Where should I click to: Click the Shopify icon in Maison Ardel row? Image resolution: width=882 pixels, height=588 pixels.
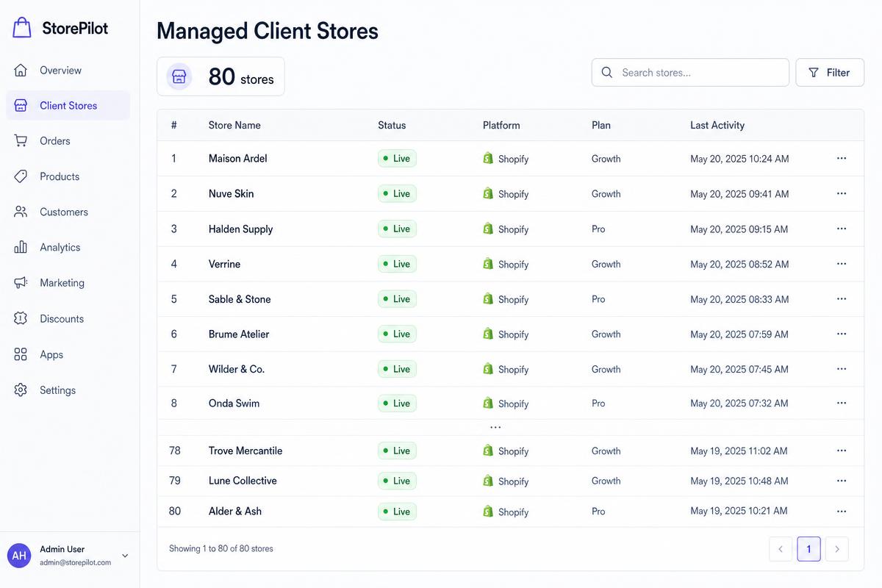click(488, 158)
